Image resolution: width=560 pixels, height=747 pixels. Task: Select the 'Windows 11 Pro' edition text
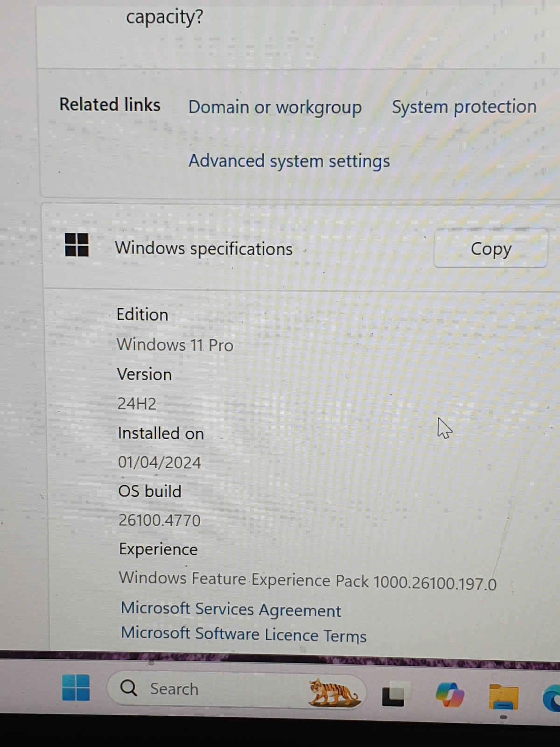[175, 345]
